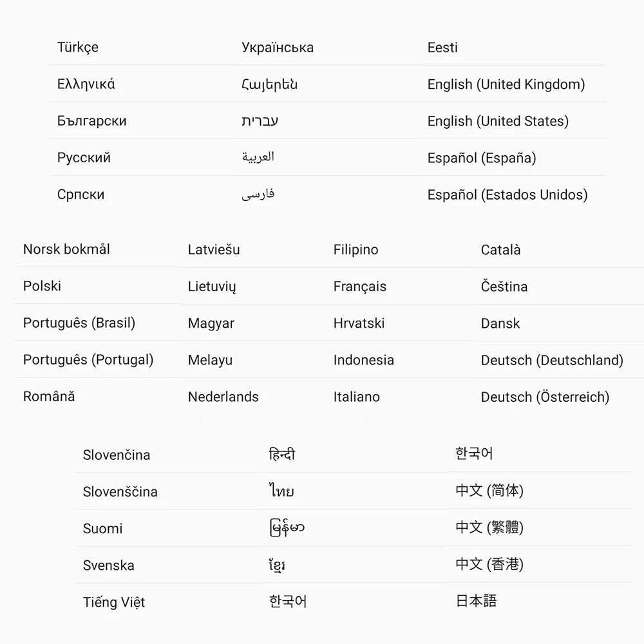Select Español (Estados Unidos) entry
Image resolution: width=644 pixels, height=644 pixels.
[507, 194]
